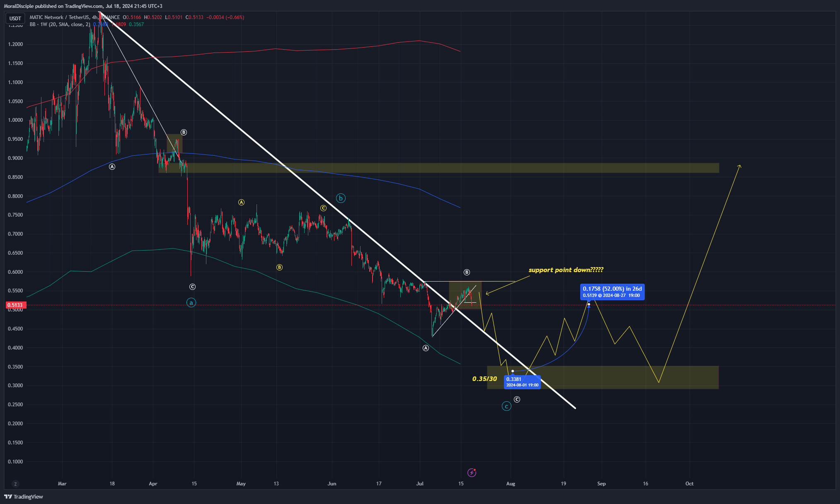
Task: Click the white circled C label near 15 April
Action: (x=192, y=287)
